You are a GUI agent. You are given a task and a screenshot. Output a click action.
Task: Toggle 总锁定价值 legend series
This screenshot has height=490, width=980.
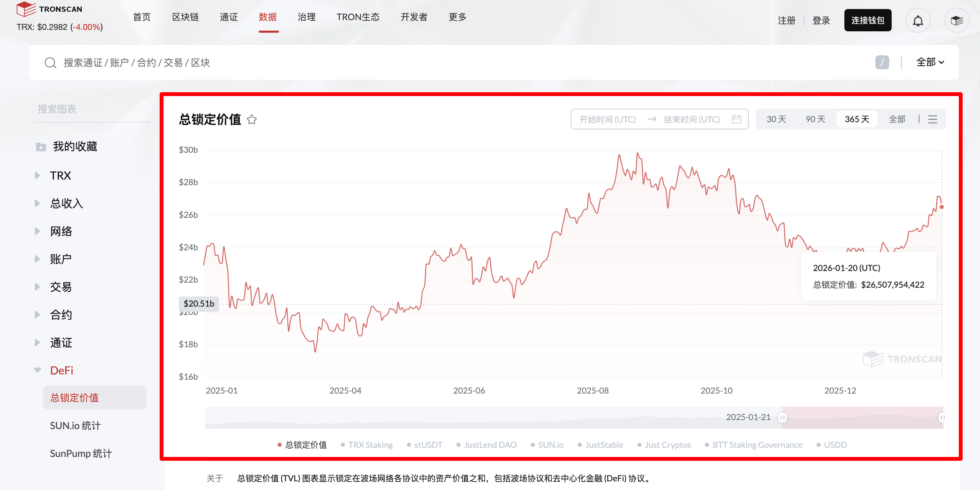pos(302,445)
